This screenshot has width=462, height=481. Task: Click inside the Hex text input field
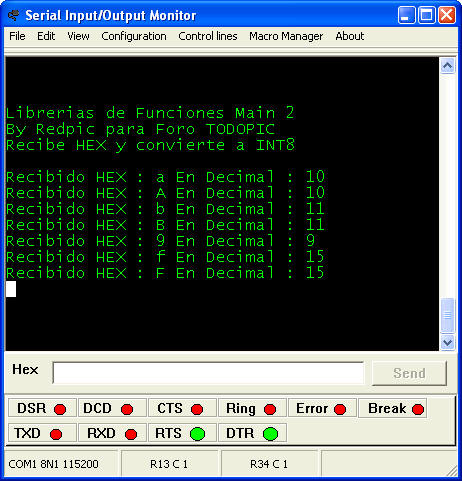pyautogui.click(x=208, y=372)
